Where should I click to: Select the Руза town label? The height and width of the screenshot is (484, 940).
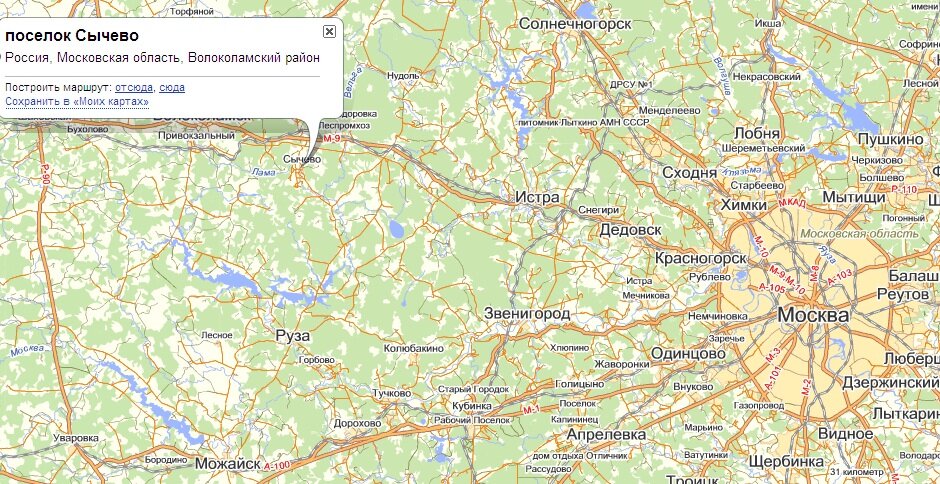coord(293,336)
